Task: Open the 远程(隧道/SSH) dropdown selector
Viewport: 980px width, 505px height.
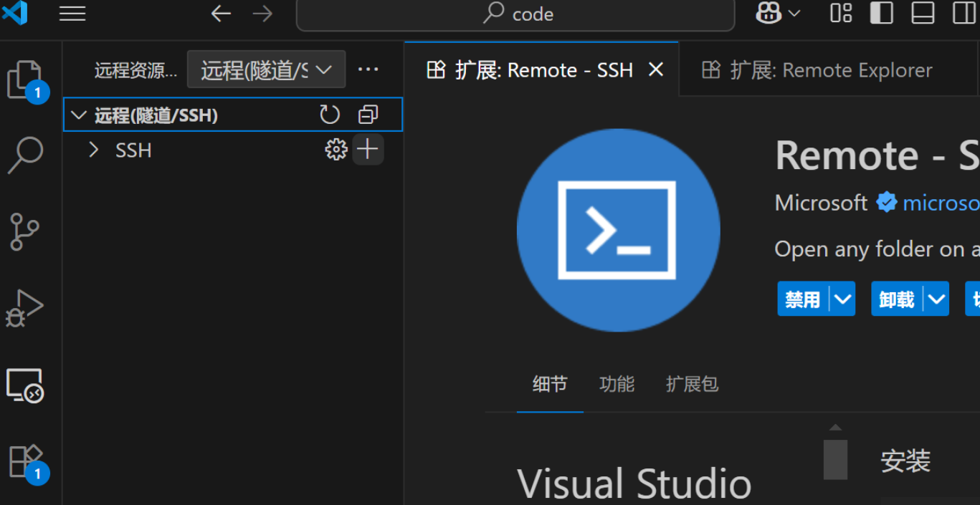Action: [266, 69]
